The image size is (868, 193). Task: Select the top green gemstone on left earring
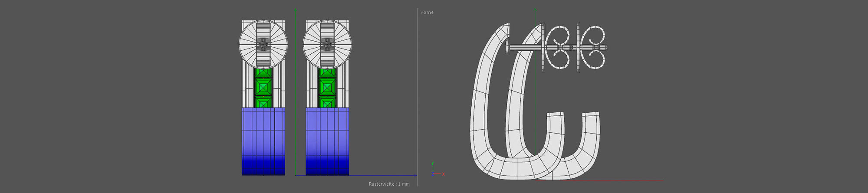coord(263,72)
